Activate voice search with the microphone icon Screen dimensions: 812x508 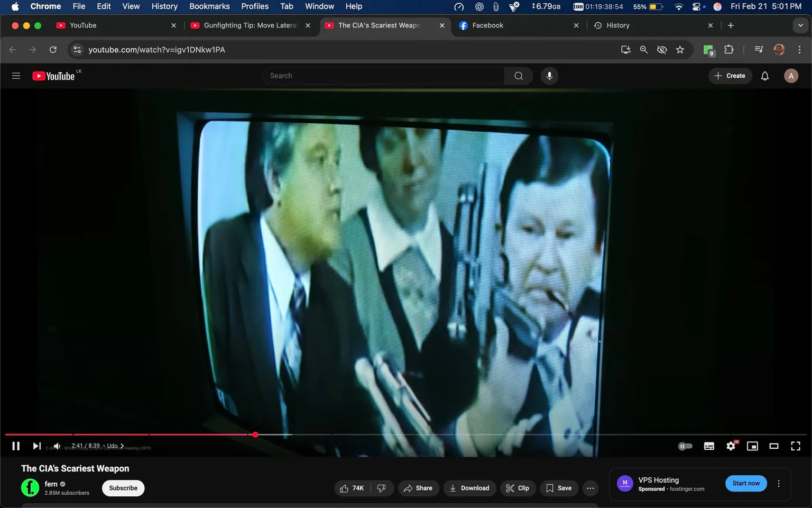549,76
